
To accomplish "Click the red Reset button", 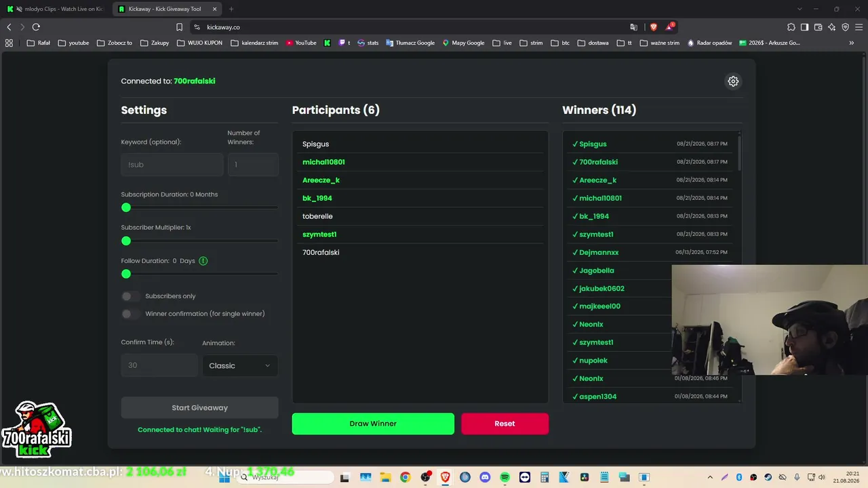I will click(505, 424).
